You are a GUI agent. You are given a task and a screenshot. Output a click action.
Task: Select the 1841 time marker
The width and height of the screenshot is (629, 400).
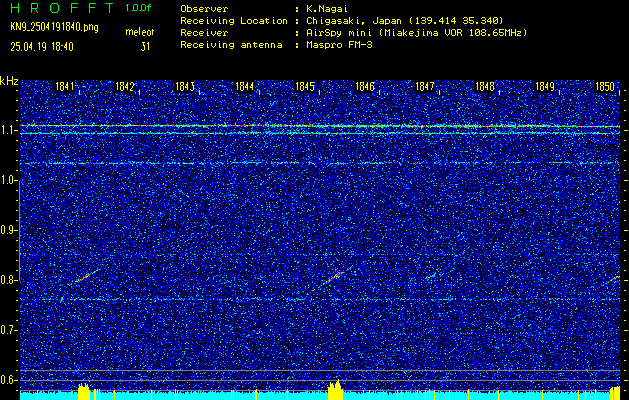click(x=65, y=87)
